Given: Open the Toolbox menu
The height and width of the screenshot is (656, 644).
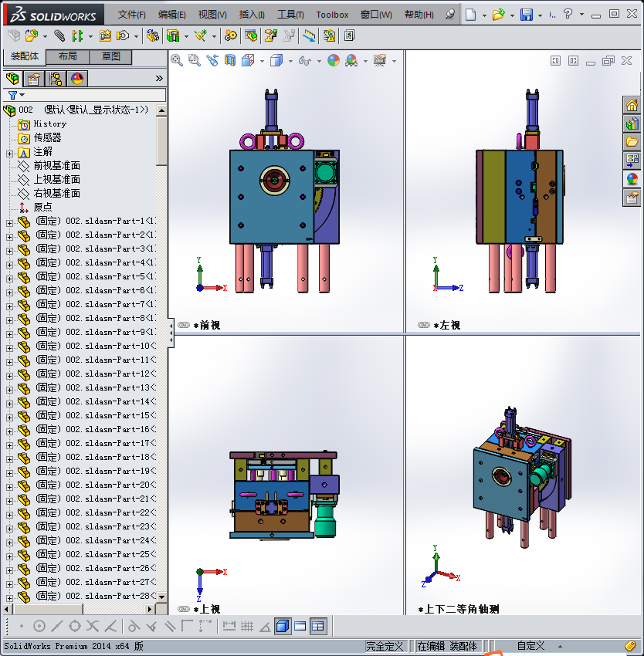Looking at the screenshot, I should point(332,15).
